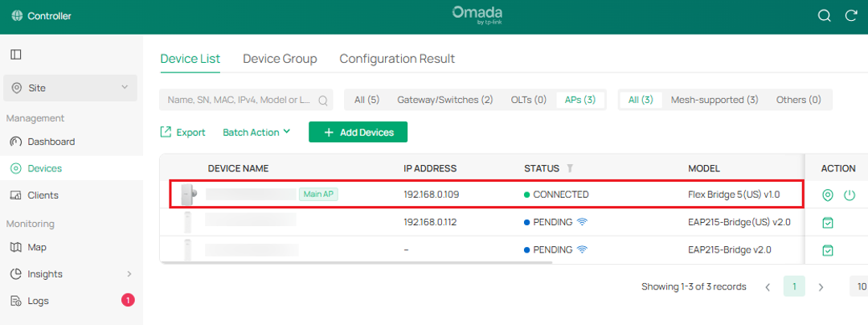The image size is (868, 325).
Task: Click adopt icon for EAP215-Bridge(US) v2.0
Action: [x=828, y=223]
